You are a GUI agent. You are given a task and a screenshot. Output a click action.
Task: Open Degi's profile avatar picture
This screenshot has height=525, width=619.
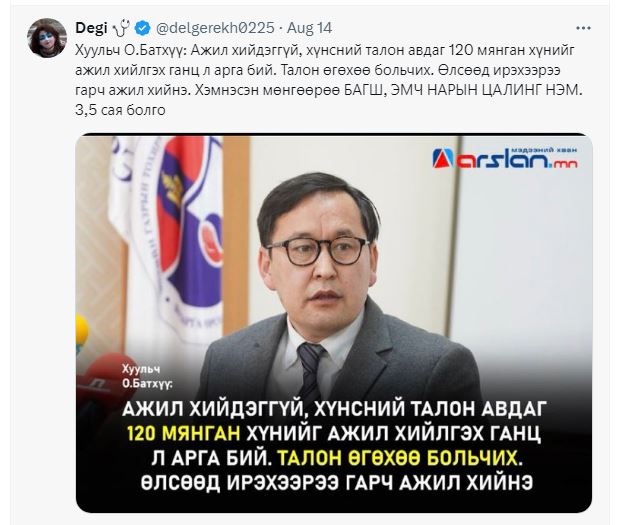47,38
